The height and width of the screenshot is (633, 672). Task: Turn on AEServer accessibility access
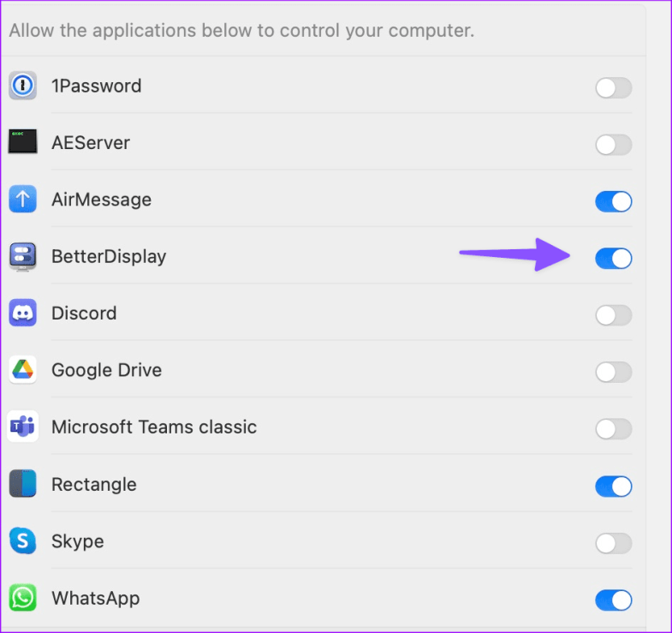point(613,145)
